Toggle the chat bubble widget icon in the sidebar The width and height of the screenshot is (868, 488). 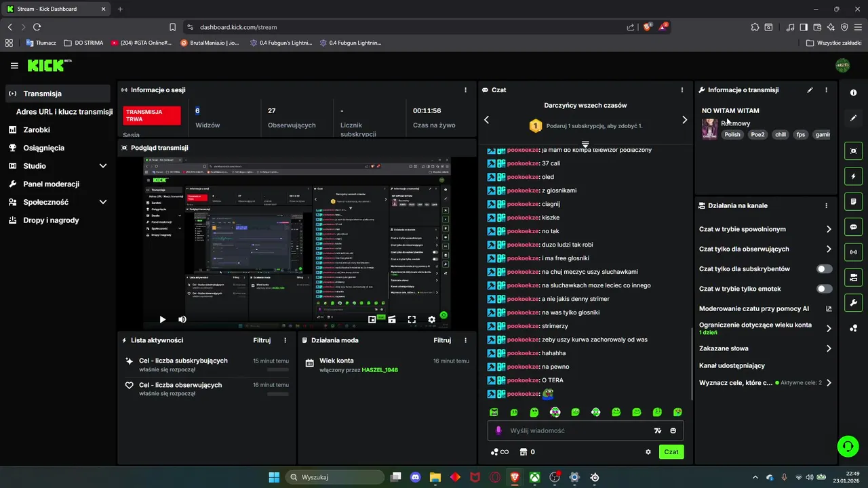[853, 227]
